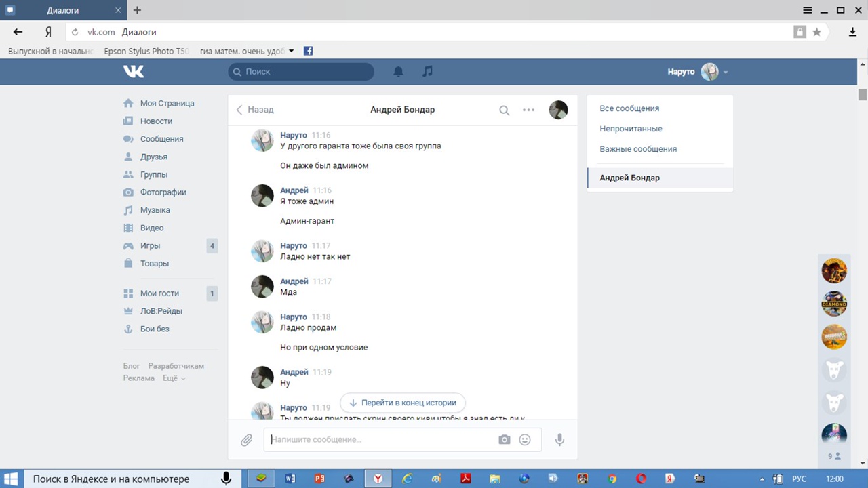
Task: Record a voice message with microphone
Action: pos(559,440)
